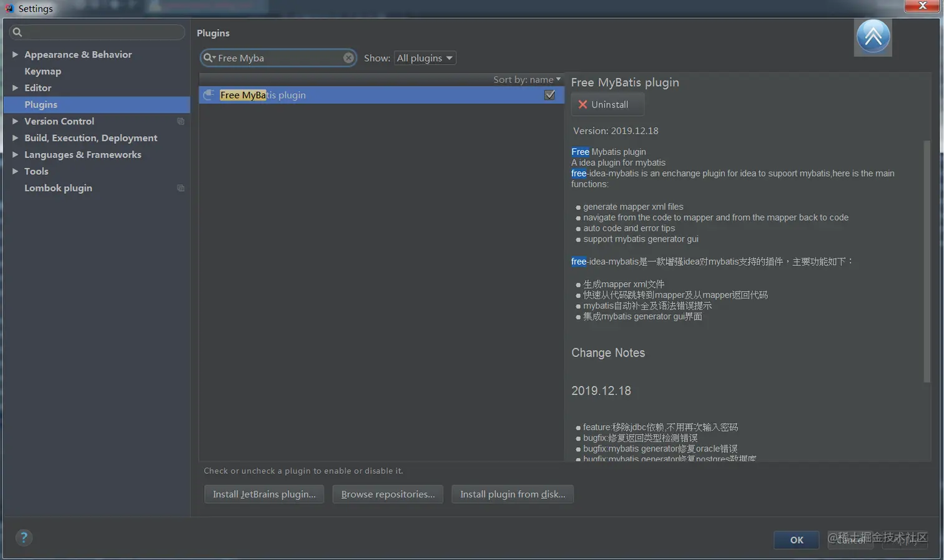Image resolution: width=944 pixels, height=560 pixels.
Task: Focus the plugin search input field
Action: 278,57
